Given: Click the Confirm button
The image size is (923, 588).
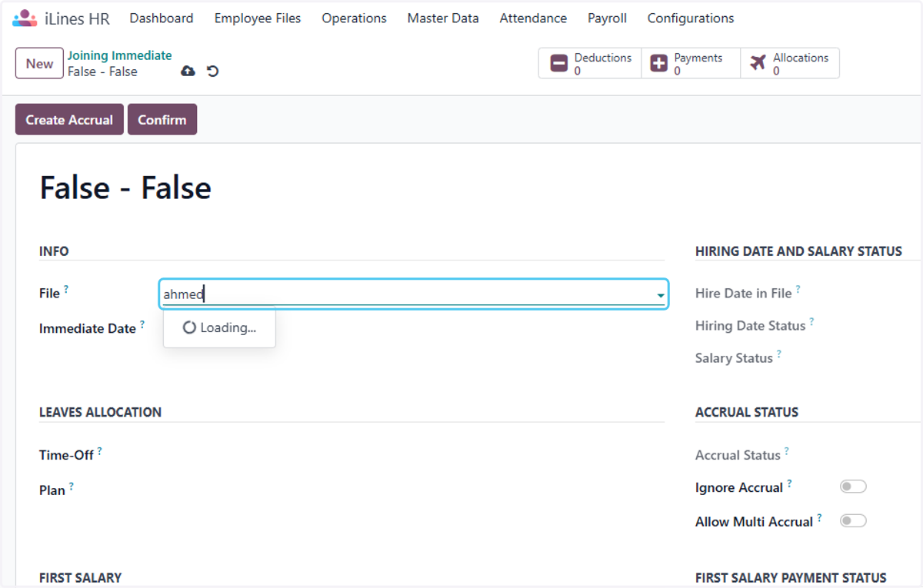Looking at the screenshot, I should click(162, 120).
